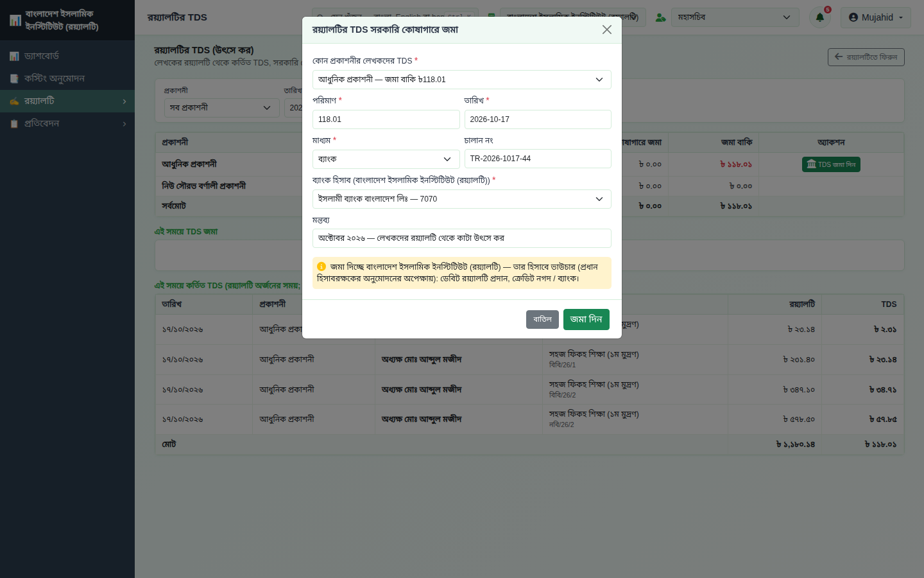Click the TDS জমা দিন button for আধুনিক প্রকাশনী

point(831,164)
